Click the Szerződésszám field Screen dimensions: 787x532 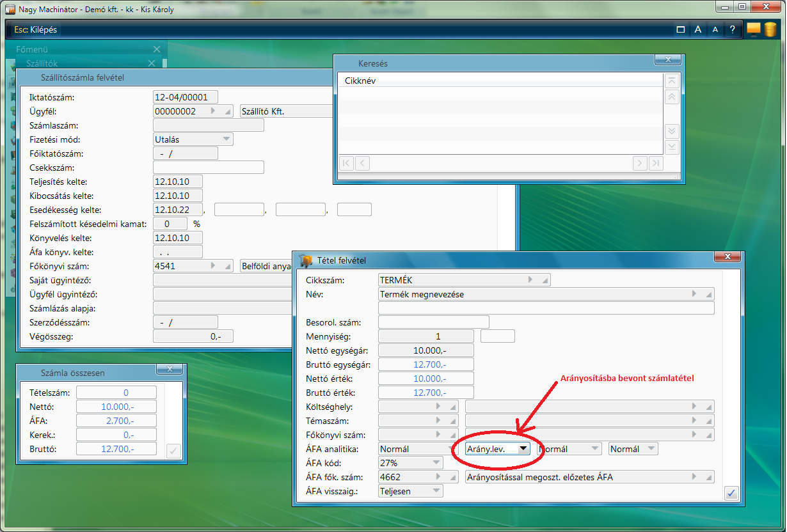186,322
